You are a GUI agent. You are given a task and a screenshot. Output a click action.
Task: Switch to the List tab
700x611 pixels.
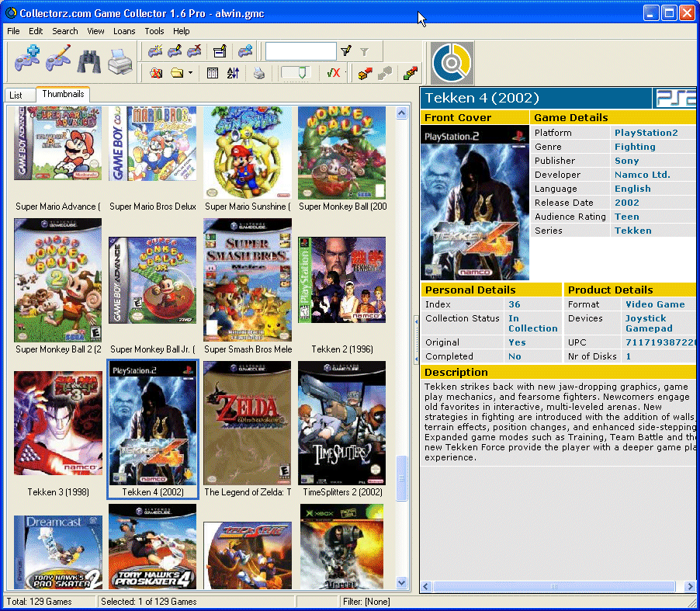(x=16, y=95)
